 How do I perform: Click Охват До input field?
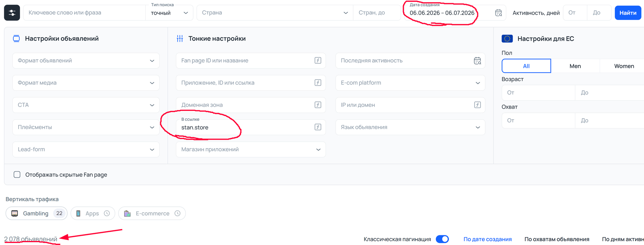point(610,121)
